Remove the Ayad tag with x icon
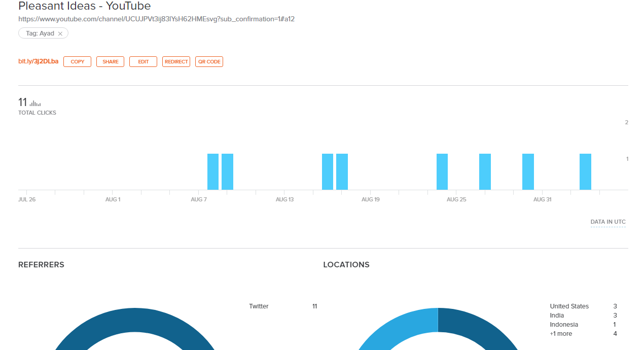Screen dimensions: 644x350 coord(60,33)
